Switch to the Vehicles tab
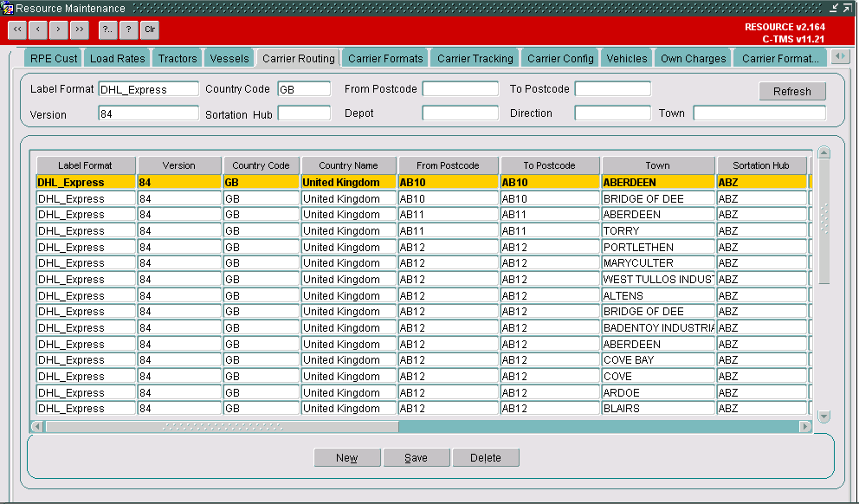The image size is (859, 504). coord(627,59)
